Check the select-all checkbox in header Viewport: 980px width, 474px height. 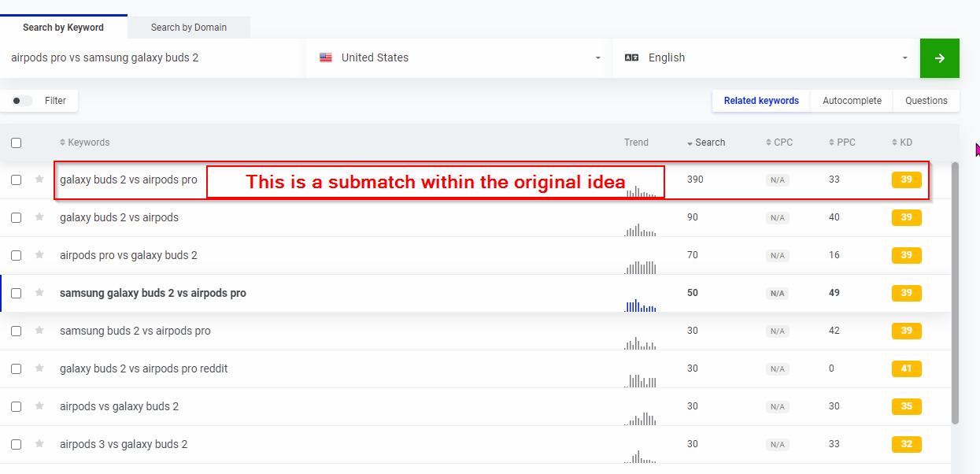point(16,143)
